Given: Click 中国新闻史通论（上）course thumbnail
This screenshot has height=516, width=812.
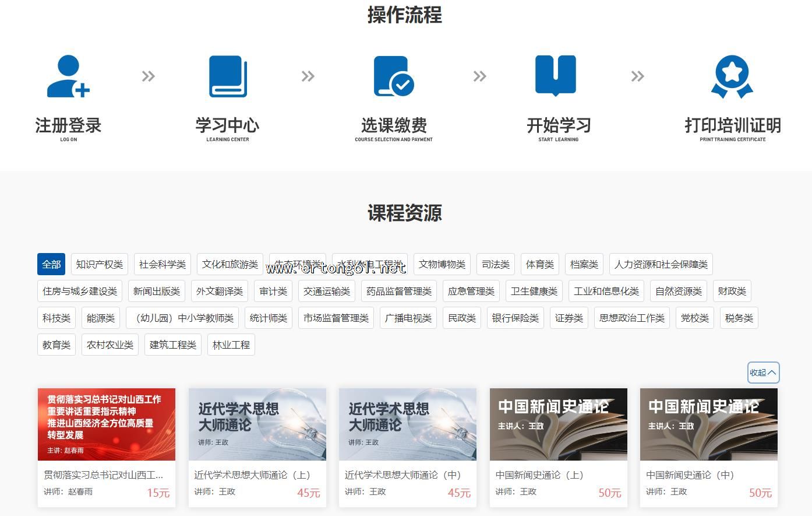Looking at the screenshot, I should (558, 424).
